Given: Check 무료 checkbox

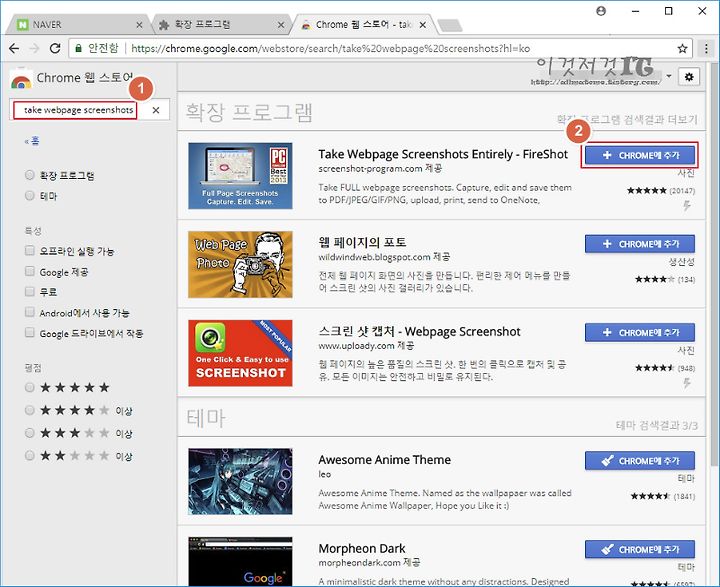Looking at the screenshot, I should pyautogui.click(x=30, y=292).
